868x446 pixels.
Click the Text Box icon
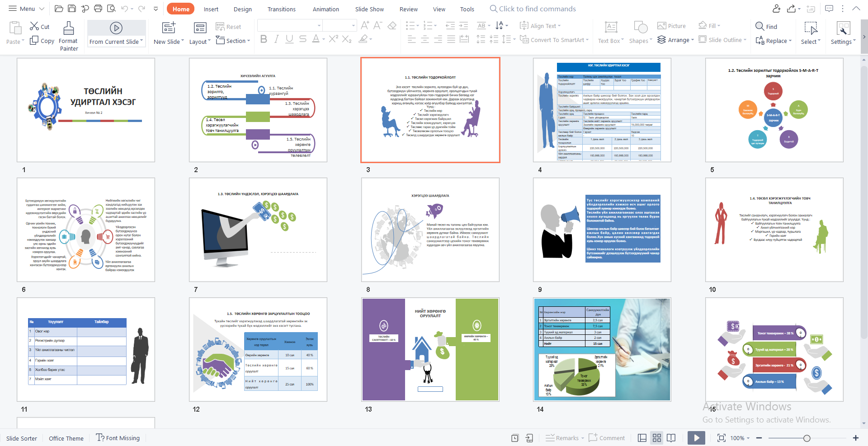coord(611,28)
